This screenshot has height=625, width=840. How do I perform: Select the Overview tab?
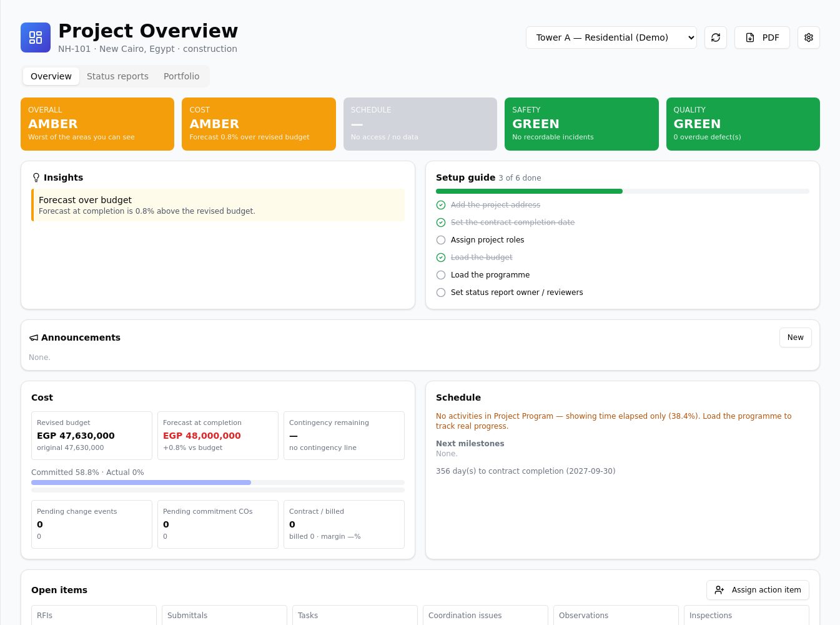[x=51, y=76]
